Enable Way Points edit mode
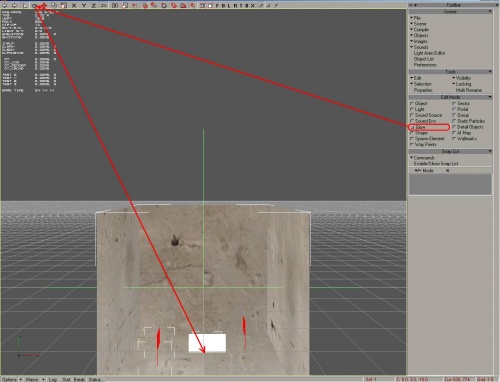500x382 pixels. pyautogui.click(x=423, y=144)
